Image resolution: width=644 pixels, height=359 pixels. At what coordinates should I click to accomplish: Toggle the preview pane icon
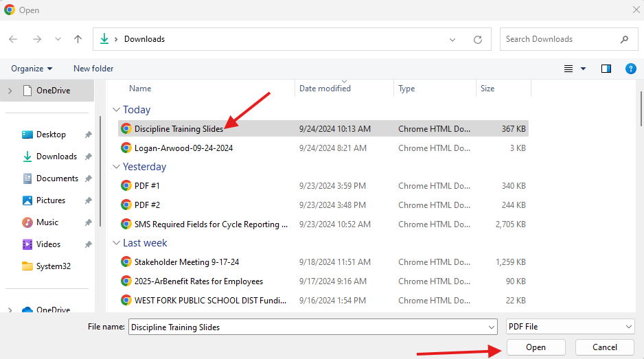[606, 69]
